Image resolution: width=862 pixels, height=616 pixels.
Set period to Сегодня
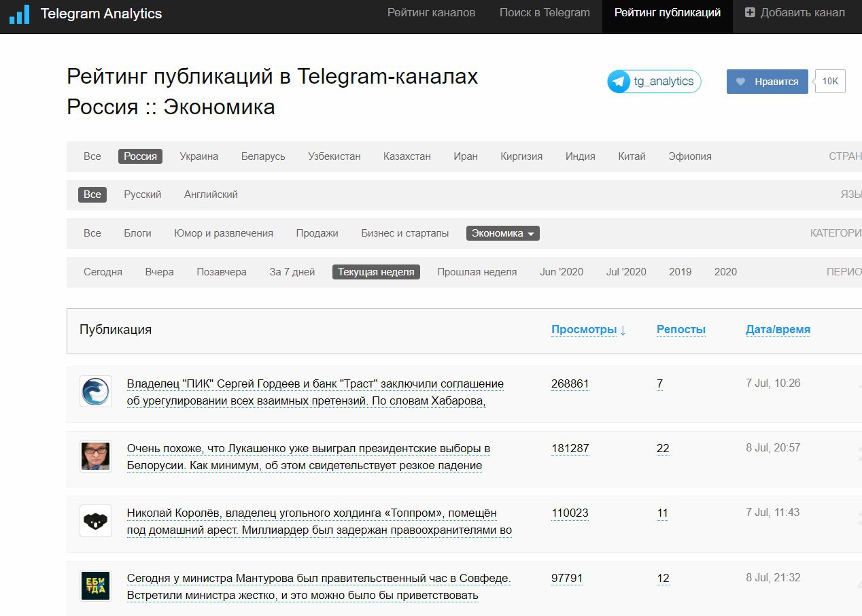103,272
